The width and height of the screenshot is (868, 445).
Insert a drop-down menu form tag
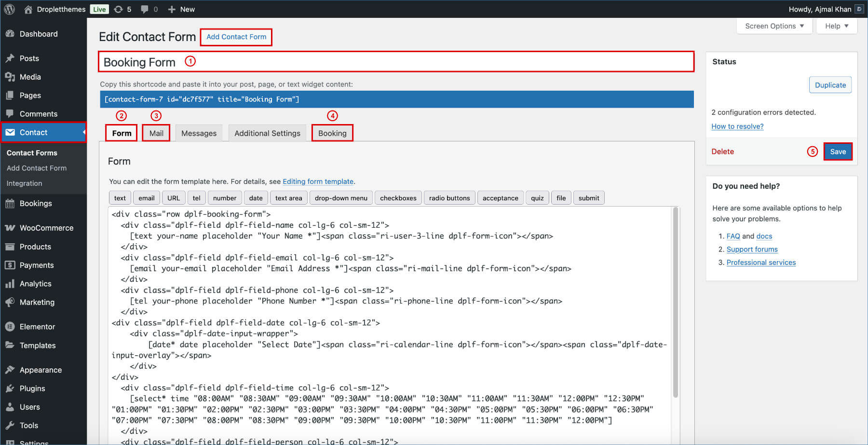(341, 198)
